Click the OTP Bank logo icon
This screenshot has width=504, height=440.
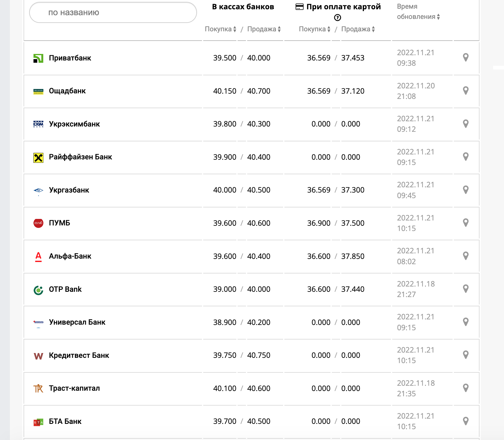coord(38,290)
